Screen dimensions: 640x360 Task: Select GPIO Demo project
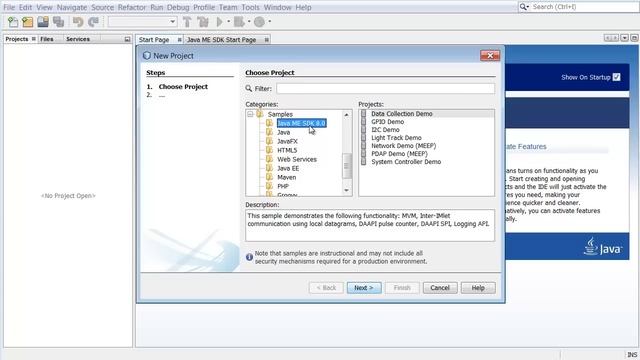click(387, 122)
